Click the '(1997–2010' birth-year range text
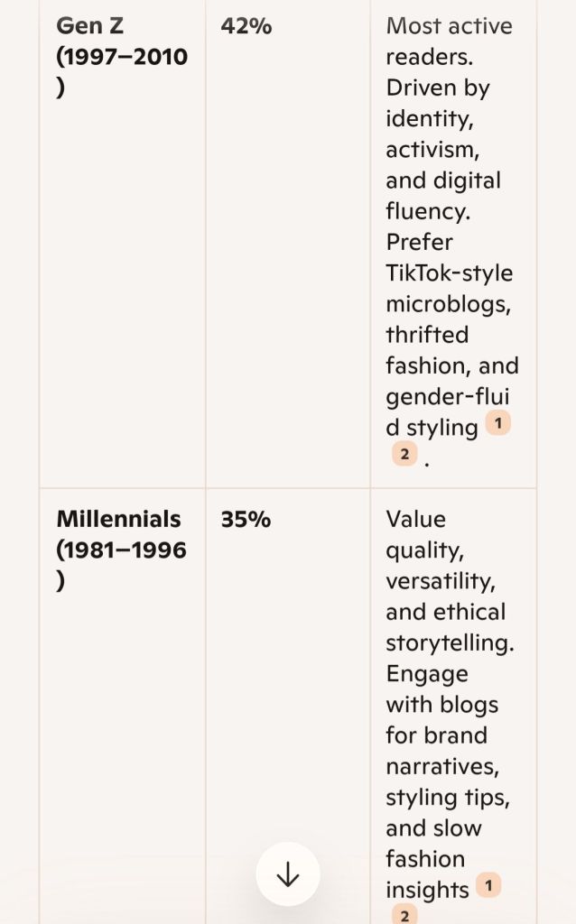The width and height of the screenshot is (576, 924). pos(122,57)
